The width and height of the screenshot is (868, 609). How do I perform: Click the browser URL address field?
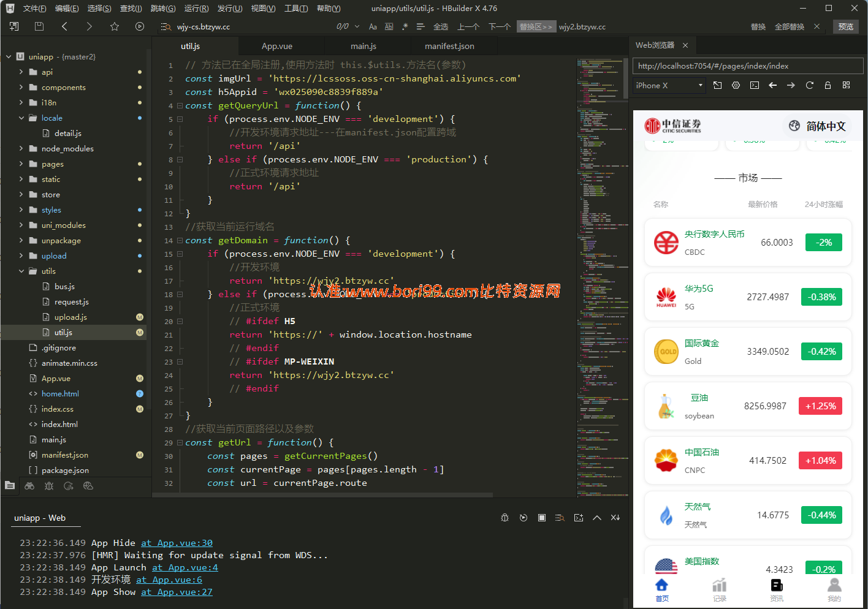pyautogui.click(x=748, y=66)
